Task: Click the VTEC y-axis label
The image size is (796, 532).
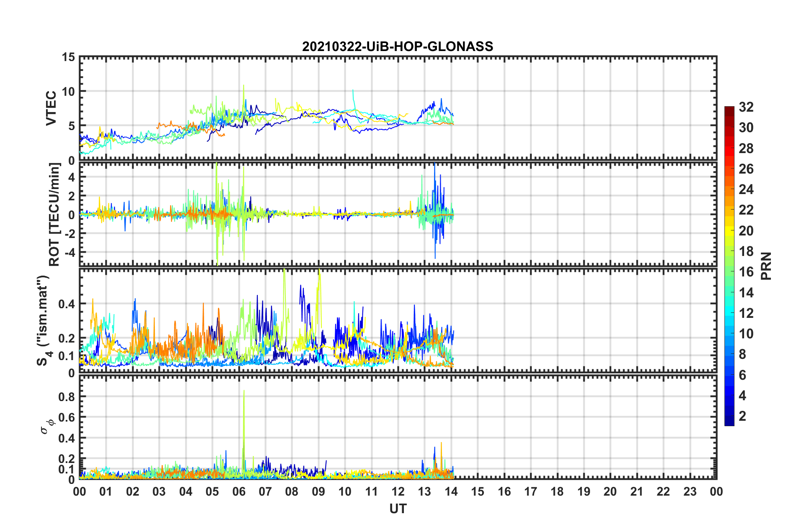Action: 51,108
